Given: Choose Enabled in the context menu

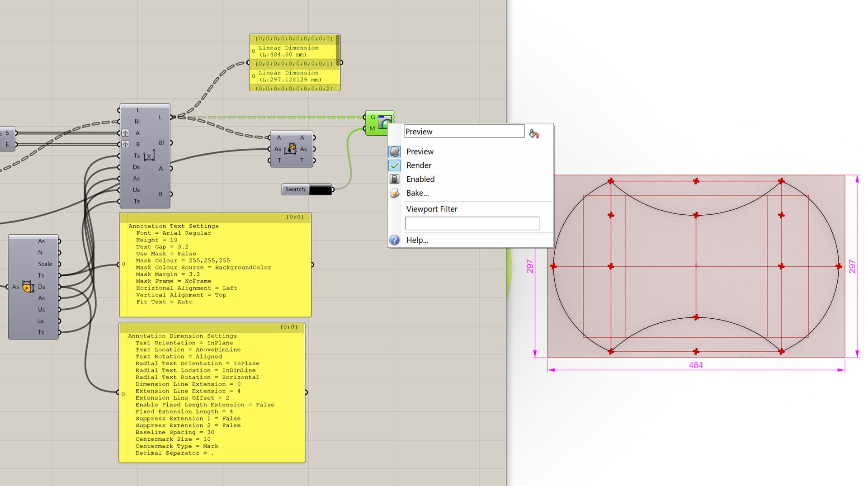Looking at the screenshot, I should click(x=420, y=179).
